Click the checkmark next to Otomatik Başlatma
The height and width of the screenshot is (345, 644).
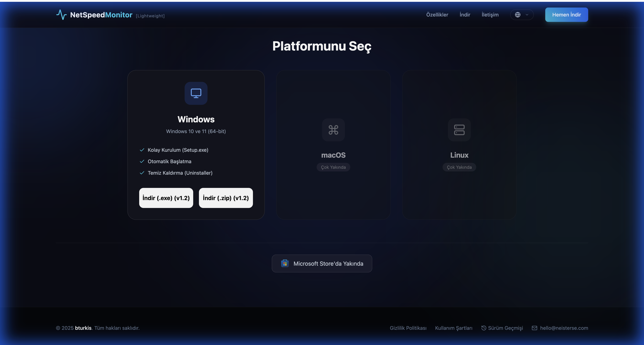tap(142, 161)
